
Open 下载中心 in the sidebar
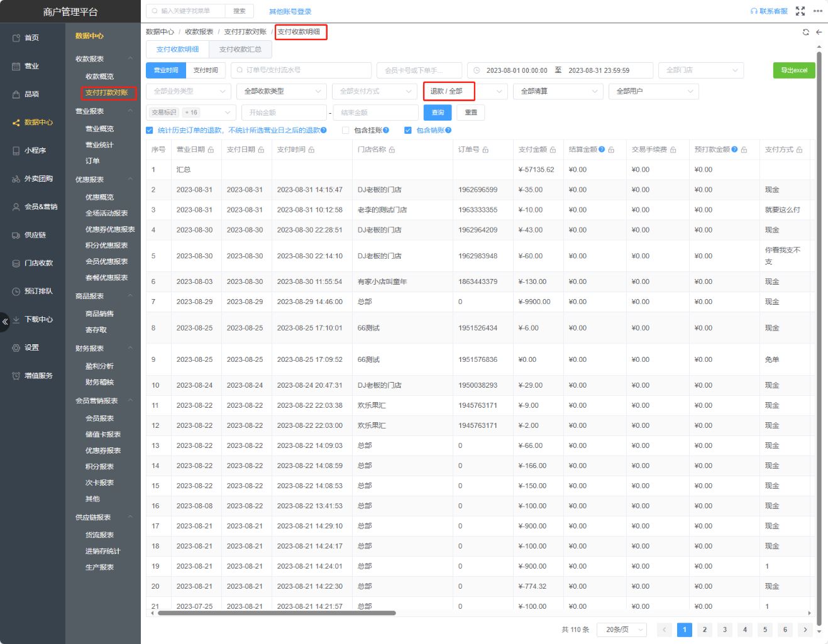(33, 320)
